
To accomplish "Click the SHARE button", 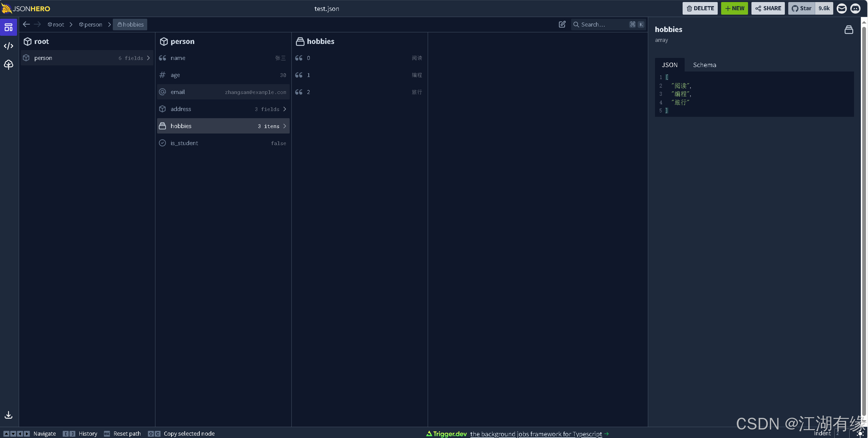I will click(x=768, y=9).
